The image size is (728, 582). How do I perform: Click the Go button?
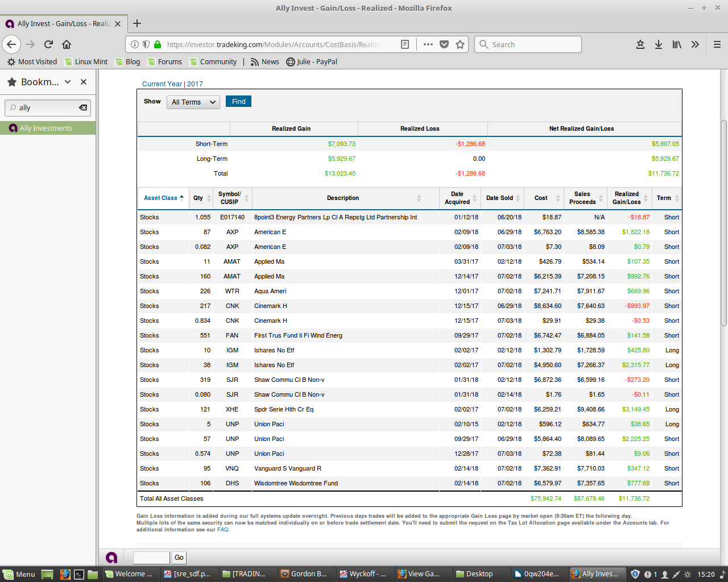pos(179,558)
